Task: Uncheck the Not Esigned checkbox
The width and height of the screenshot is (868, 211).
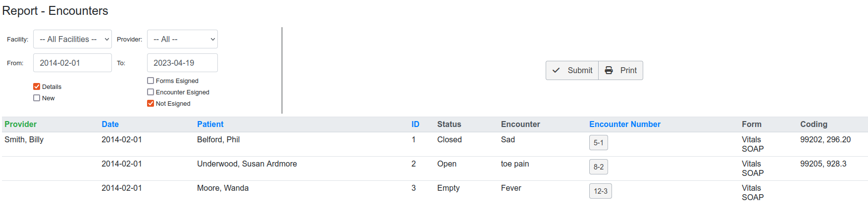Action: pyautogui.click(x=151, y=103)
